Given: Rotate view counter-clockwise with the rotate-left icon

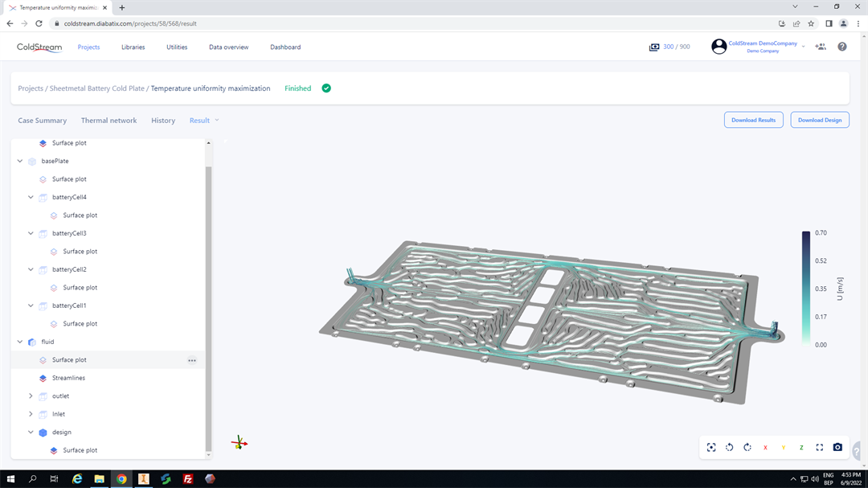Looking at the screenshot, I should (x=729, y=447).
